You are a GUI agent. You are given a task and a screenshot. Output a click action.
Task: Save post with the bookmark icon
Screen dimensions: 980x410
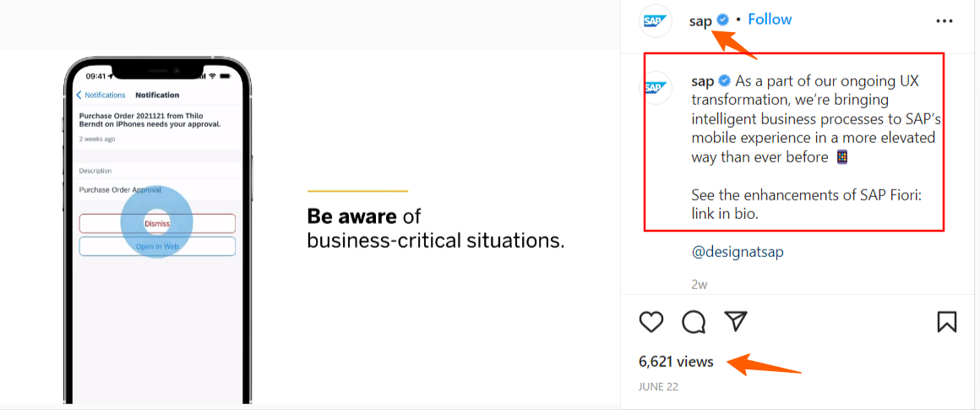(946, 322)
